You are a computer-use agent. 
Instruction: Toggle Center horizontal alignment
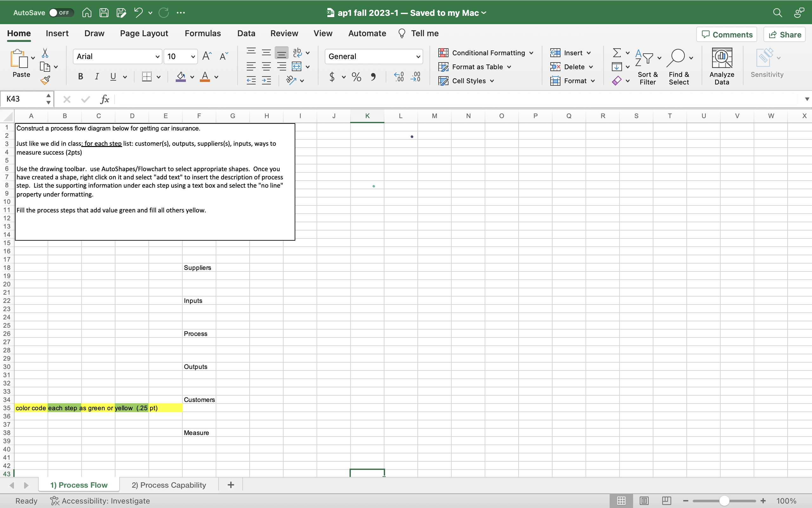click(266, 67)
